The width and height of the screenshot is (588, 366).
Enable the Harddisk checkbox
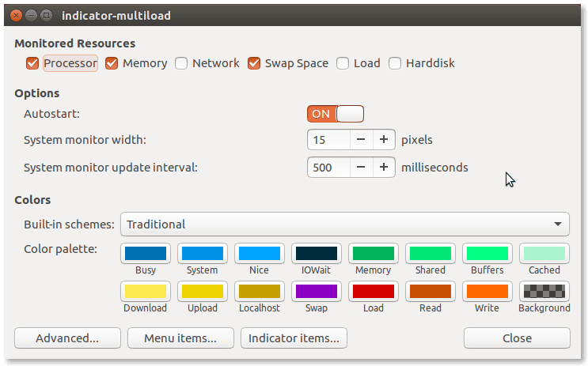pyautogui.click(x=395, y=63)
